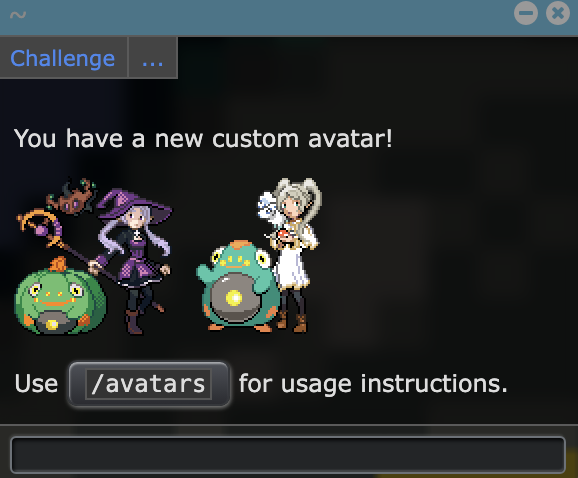Click the witch's golden crescent staff
Viewport: 578px width, 478px height.
pyautogui.click(x=41, y=227)
